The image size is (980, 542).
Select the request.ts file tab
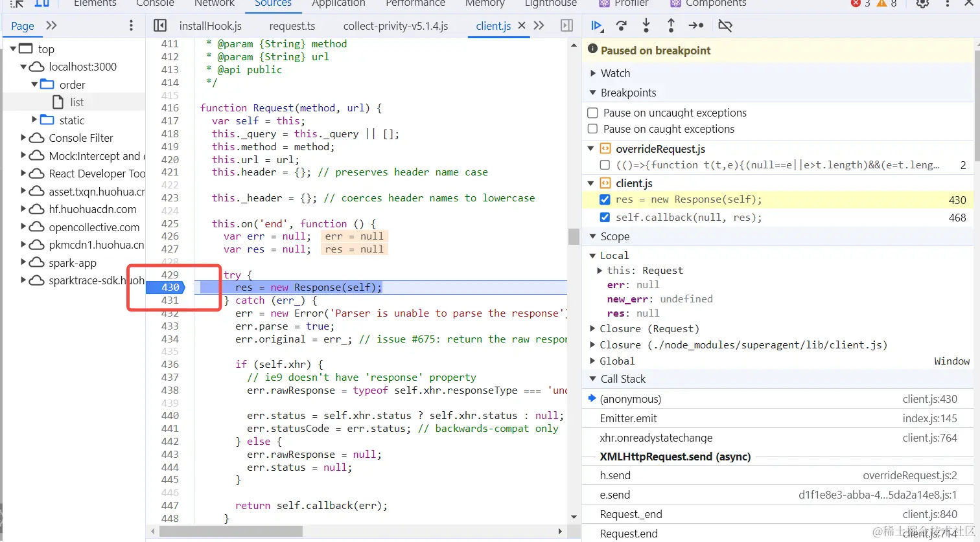pos(292,26)
